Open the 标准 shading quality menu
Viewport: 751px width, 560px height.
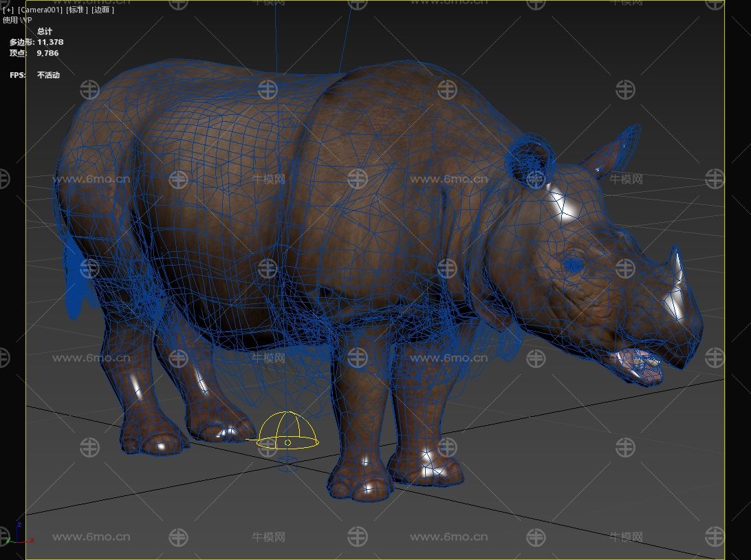[x=78, y=10]
